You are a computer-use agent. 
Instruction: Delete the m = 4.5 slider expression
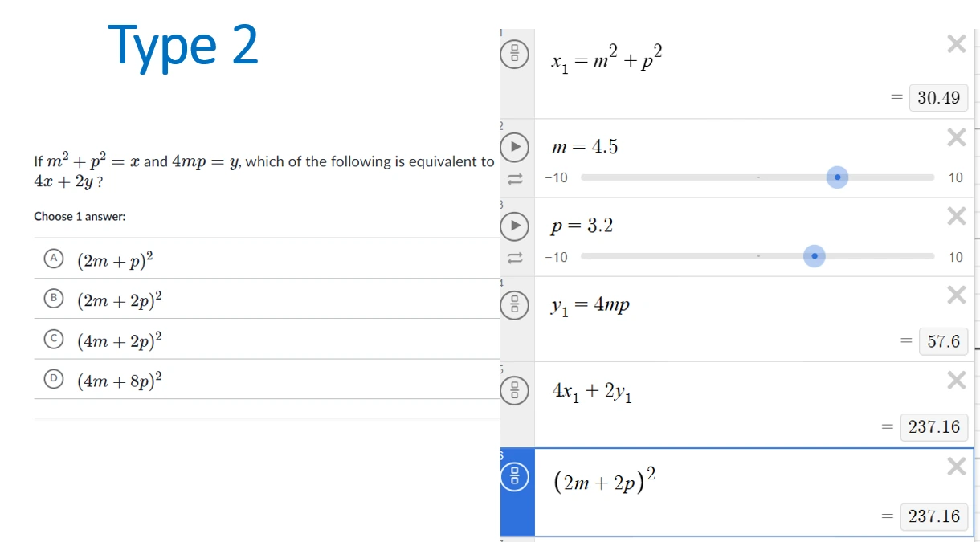coord(956,137)
